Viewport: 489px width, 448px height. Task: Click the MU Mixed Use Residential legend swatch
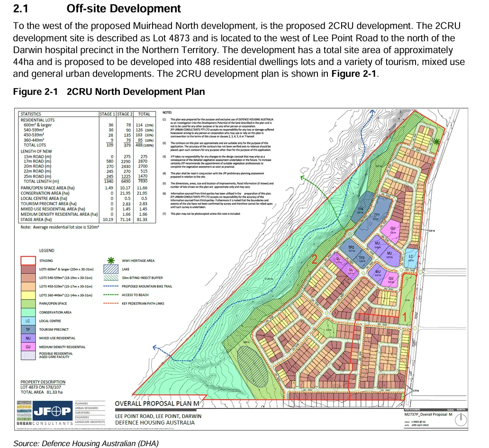28,338
